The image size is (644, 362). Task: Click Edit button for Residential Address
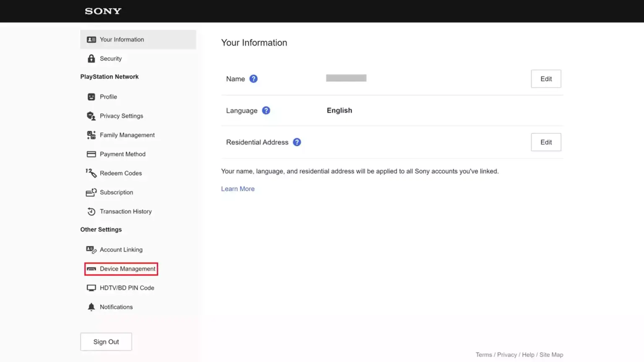point(546,142)
